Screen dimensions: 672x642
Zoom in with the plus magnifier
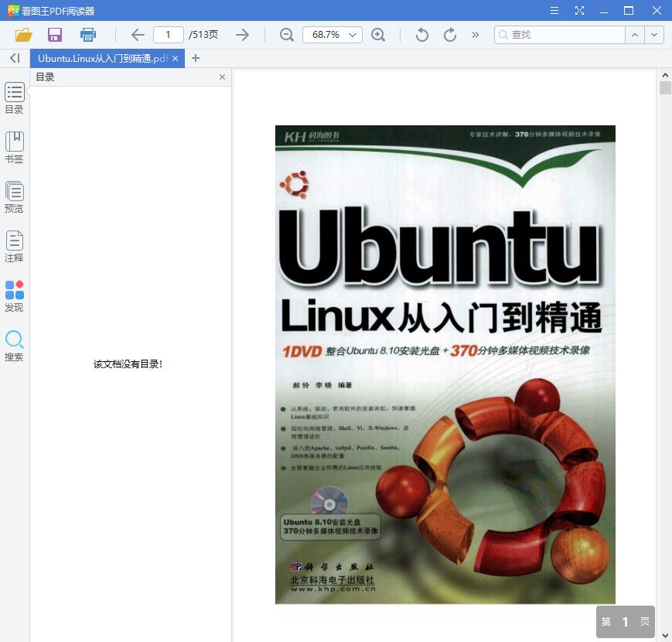[378, 35]
